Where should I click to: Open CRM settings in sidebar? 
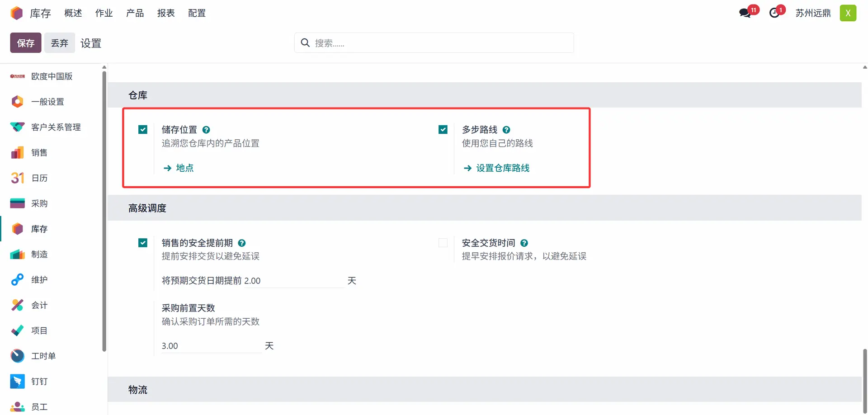tap(56, 127)
